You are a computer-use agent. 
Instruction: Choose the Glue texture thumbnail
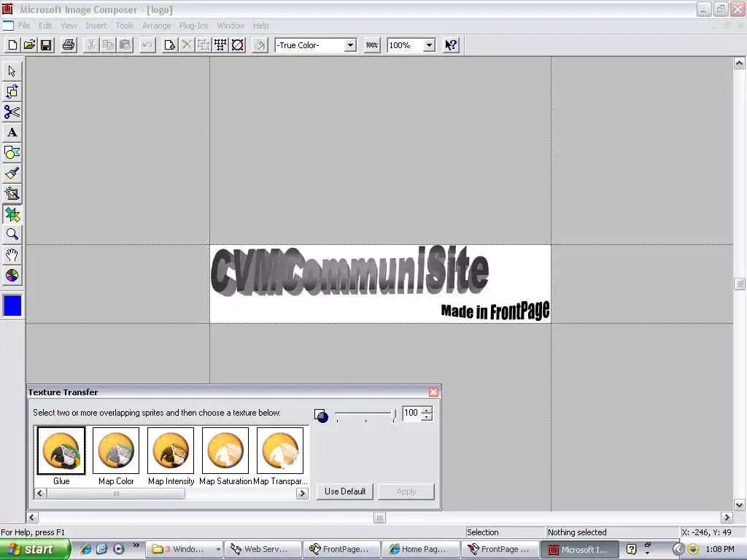[61, 451]
